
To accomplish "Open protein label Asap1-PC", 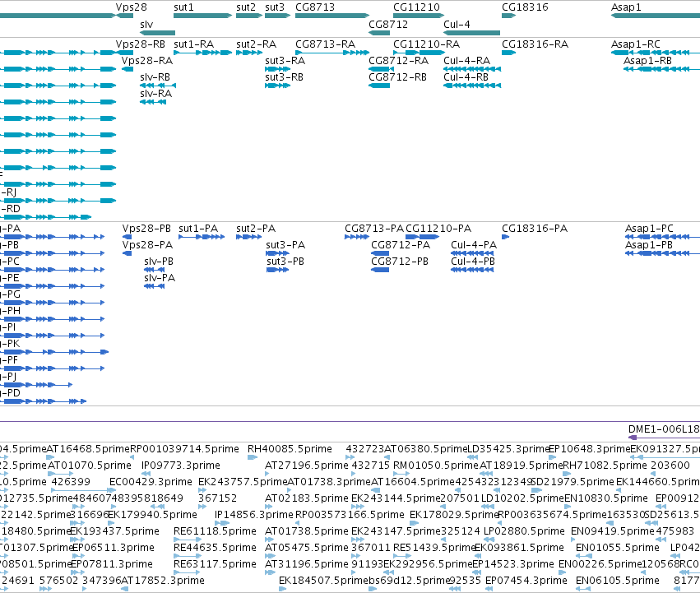I will [650, 229].
